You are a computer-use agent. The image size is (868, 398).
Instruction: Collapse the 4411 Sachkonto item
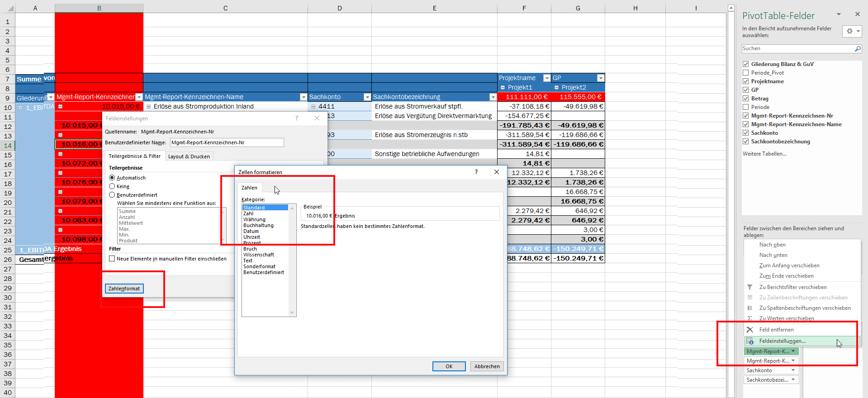point(313,107)
